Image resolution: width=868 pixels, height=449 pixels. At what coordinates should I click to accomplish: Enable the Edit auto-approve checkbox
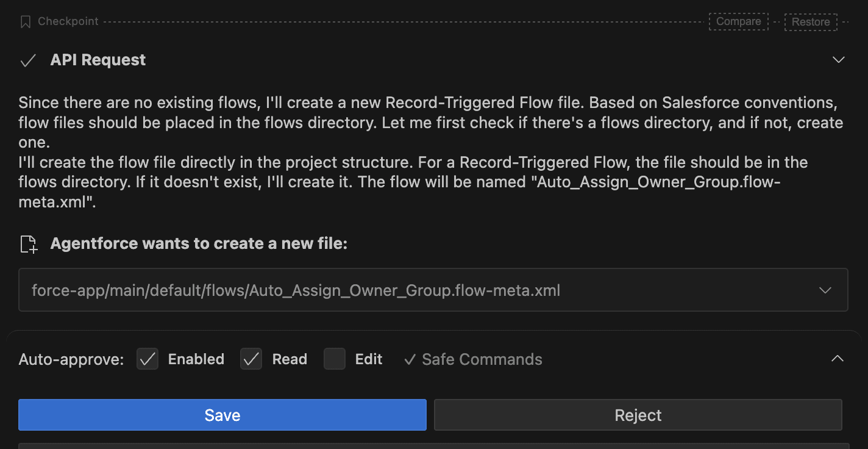335,359
